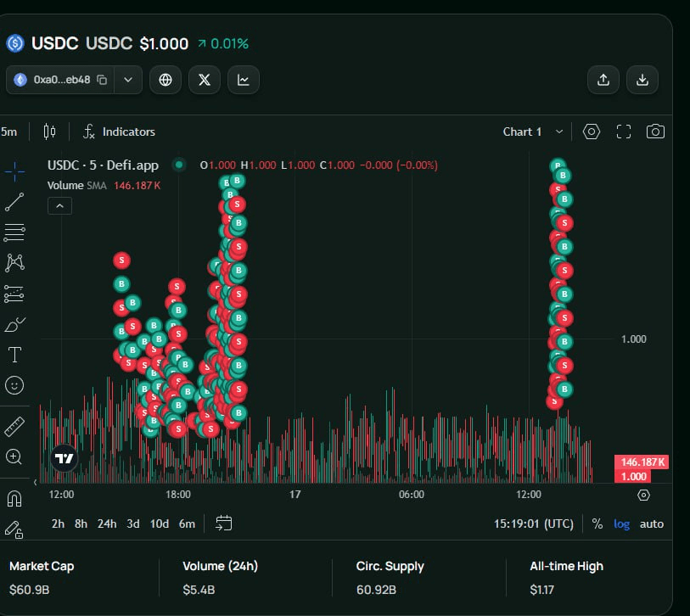The image size is (690, 616).
Task: Select the 2h time range
Action: (x=58, y=524)
